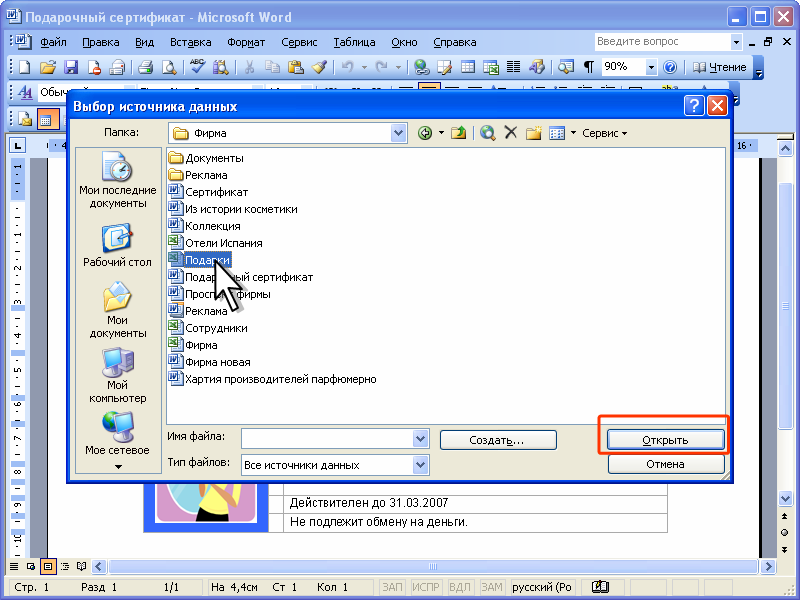Open the 90% zoom dropdown arrow

(x=651, y=67)
